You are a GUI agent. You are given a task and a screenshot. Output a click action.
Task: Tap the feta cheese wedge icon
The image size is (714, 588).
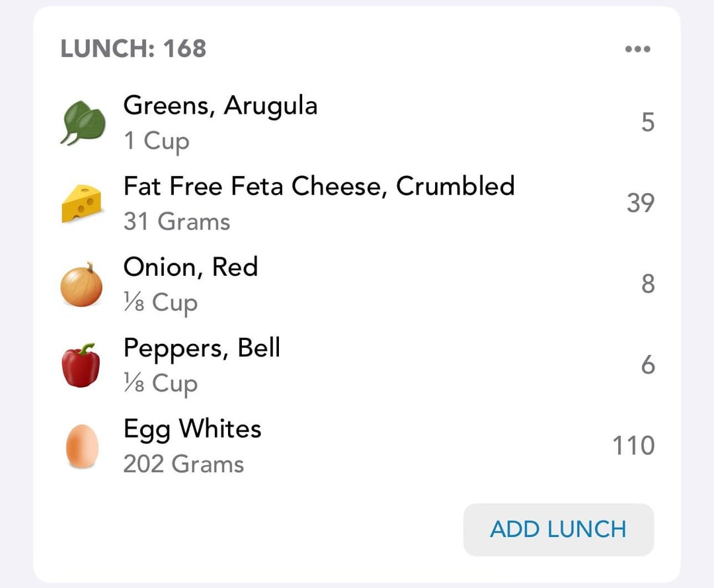pos(81,204)
